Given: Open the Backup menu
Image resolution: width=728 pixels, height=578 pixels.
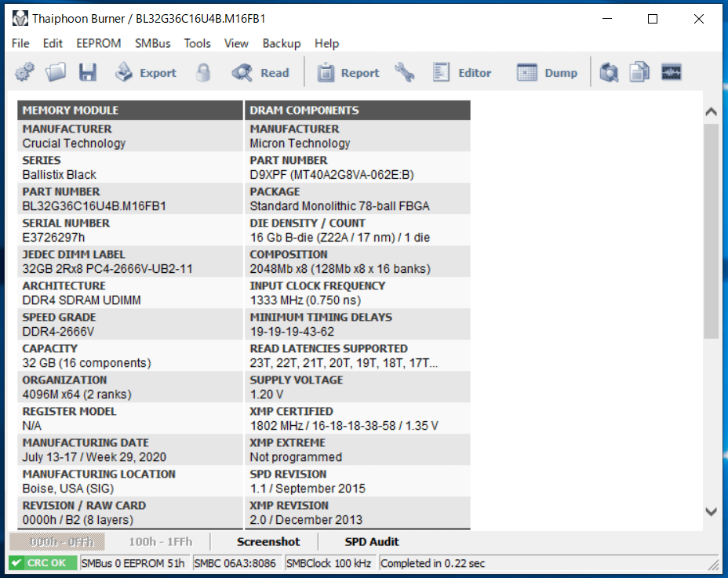Looking at the screenshot, I should tap(282, 43).
